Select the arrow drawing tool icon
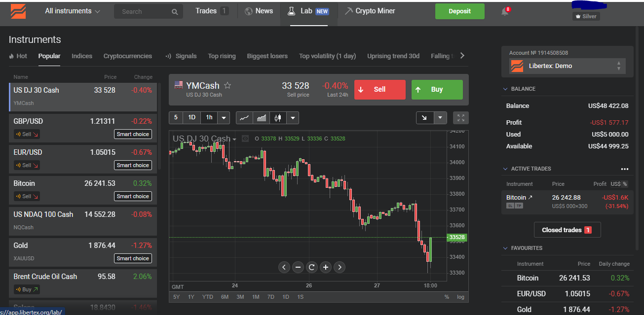The image size is (644, 315). click(425, 118)
